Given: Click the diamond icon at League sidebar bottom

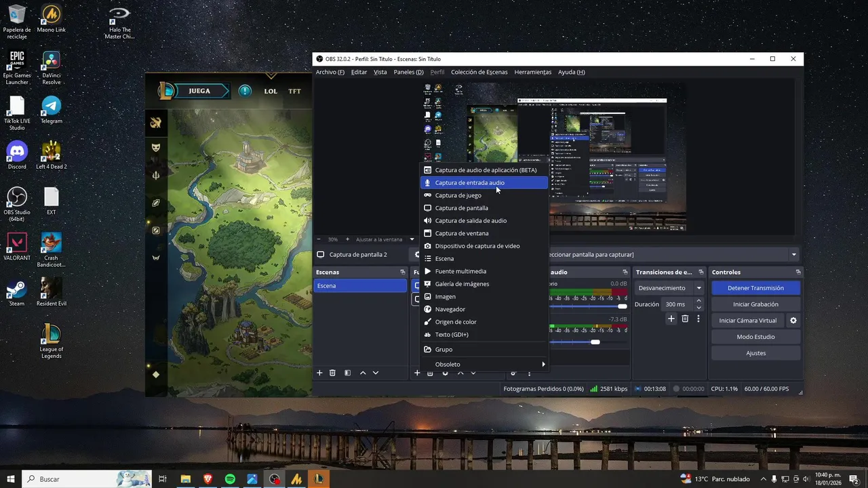Looking at the screenshot, I should (x=156, y=374).
